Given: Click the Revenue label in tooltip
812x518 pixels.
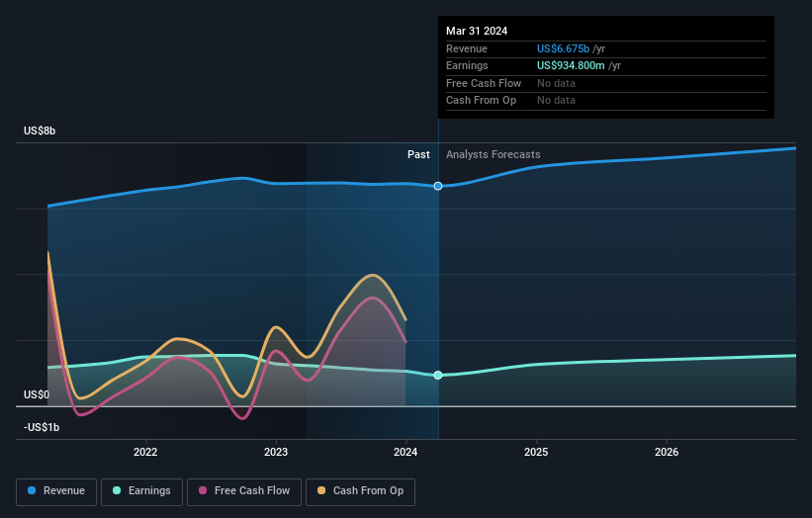Looking at the screenshot, I should (x=467, y=48).
